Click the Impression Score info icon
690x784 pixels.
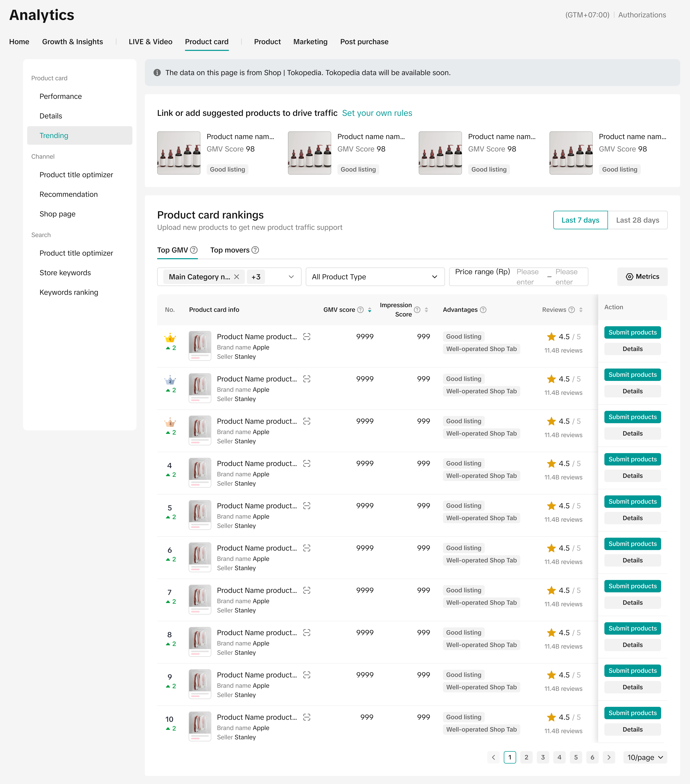point(417,310)
